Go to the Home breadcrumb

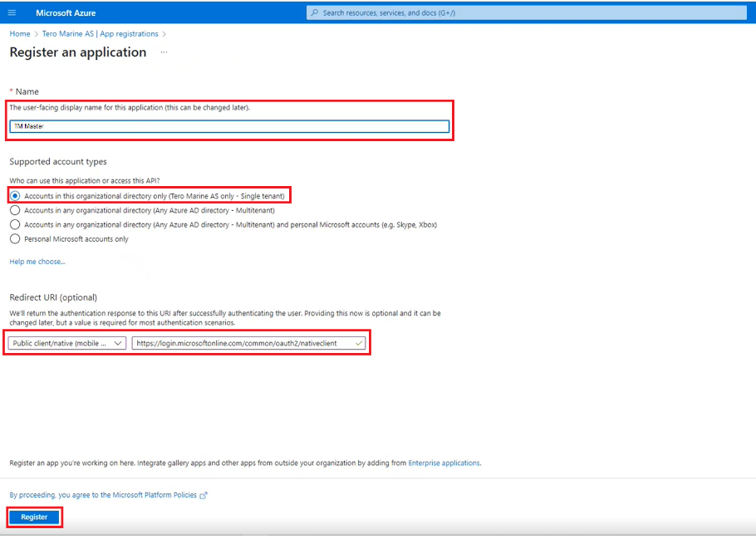click(x=19, y=34)
